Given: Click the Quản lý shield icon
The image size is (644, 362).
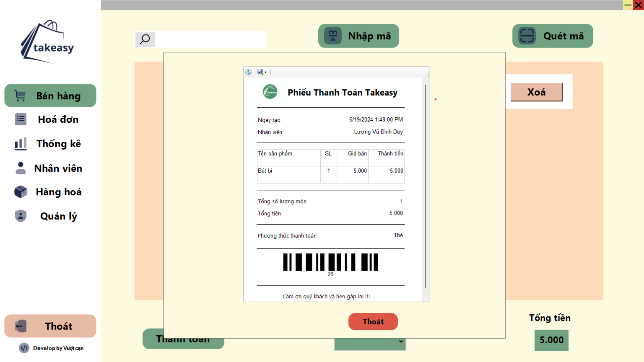Looking at the screenshot, I should tap(20, 216).
